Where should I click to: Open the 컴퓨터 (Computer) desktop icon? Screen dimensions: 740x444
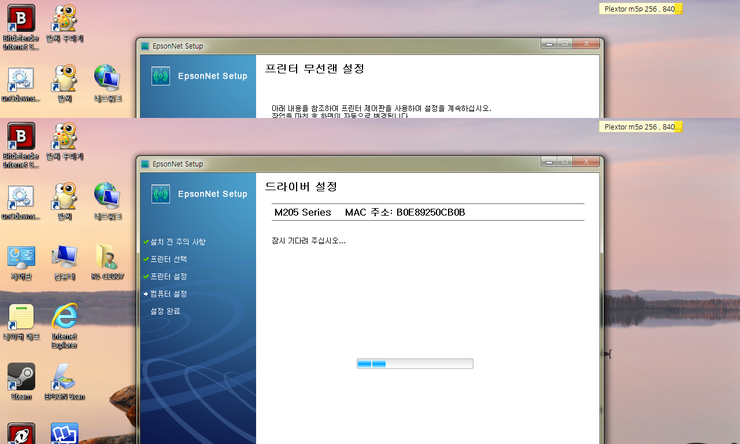click(65, 258)
